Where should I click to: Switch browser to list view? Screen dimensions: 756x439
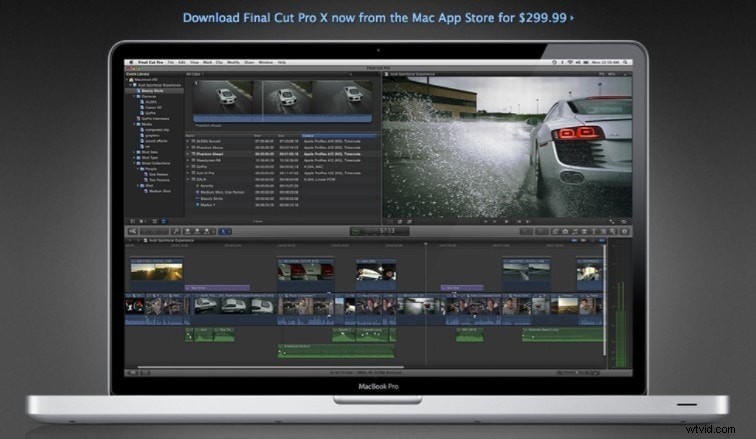pyautogui.click(x=163, y=221)
